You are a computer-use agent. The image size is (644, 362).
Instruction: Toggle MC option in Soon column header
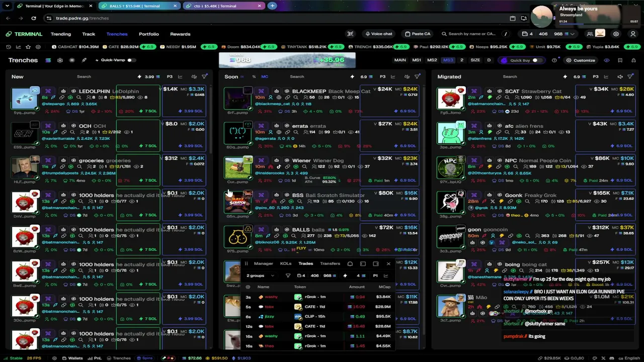pos(265,77)
